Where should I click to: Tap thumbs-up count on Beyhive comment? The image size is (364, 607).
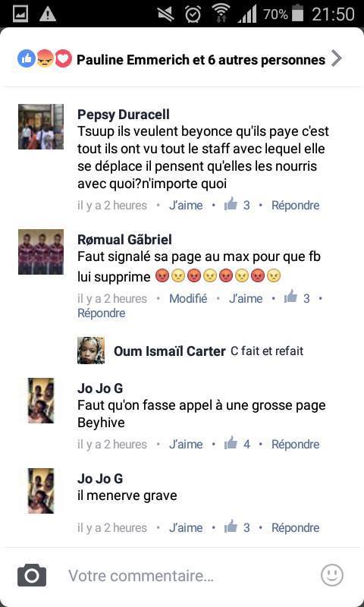[237, 444]
